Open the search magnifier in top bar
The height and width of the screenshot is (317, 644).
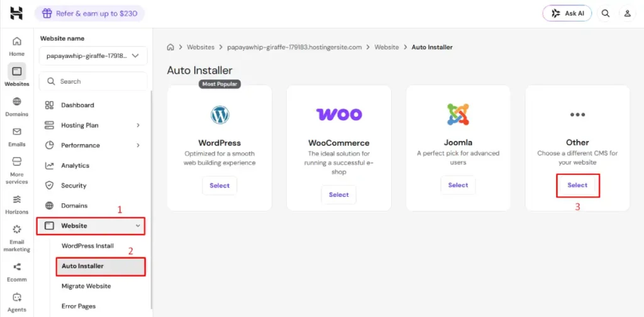606,13
